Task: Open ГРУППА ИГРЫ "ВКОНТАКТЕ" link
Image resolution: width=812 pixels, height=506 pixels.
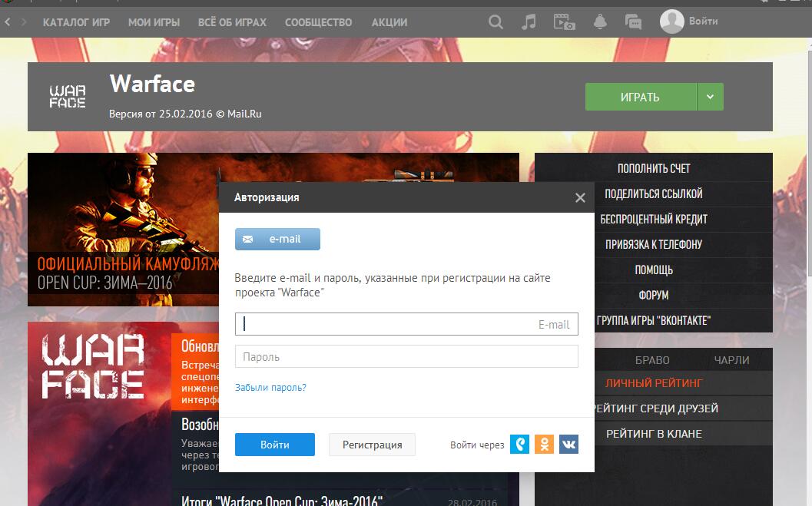Action: coord(654,321)
